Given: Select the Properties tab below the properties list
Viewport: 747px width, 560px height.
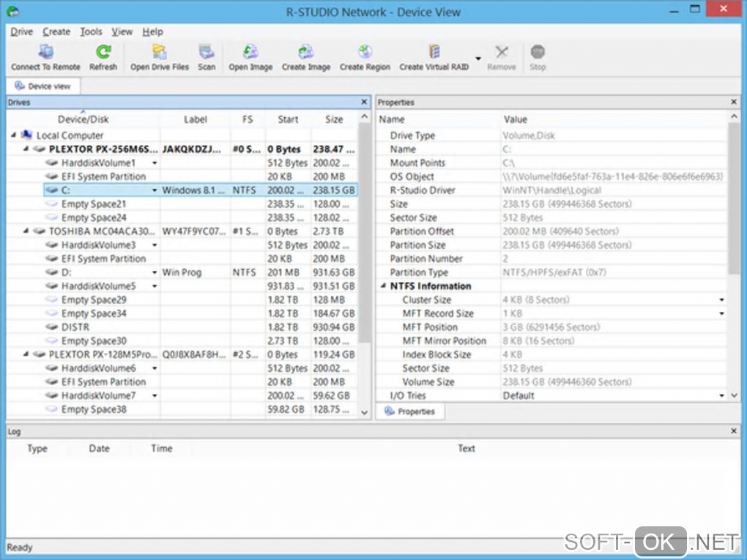Looking at the screenshot, I should tap(410, 411).
